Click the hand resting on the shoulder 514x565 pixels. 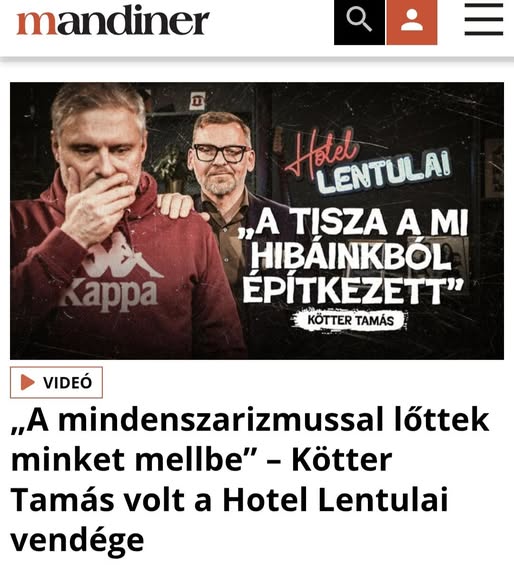point(180,206)
